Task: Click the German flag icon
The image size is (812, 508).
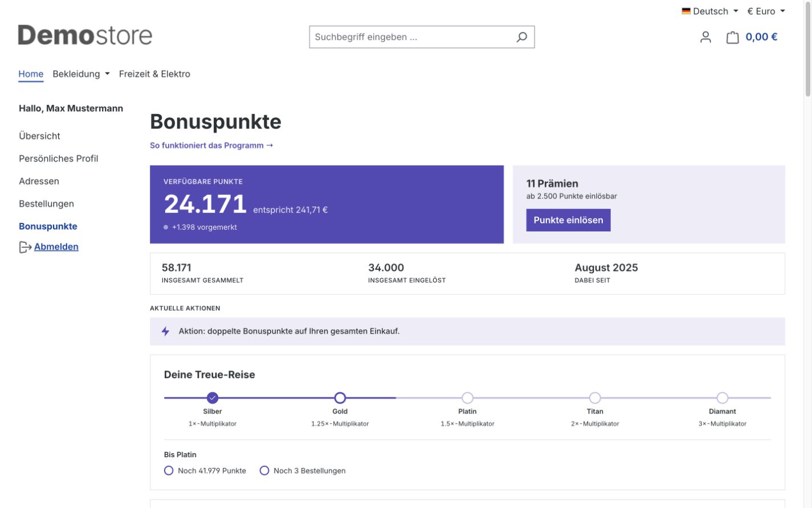Action: point(686,11)
